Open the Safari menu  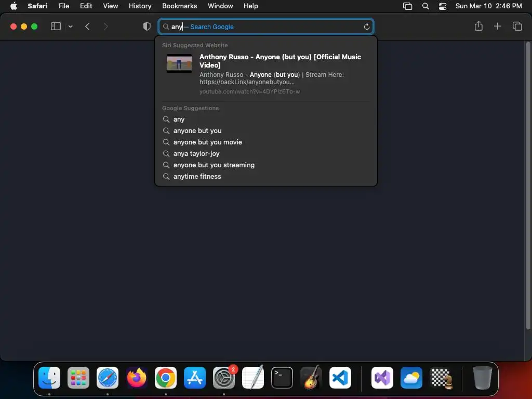point(37,6)
